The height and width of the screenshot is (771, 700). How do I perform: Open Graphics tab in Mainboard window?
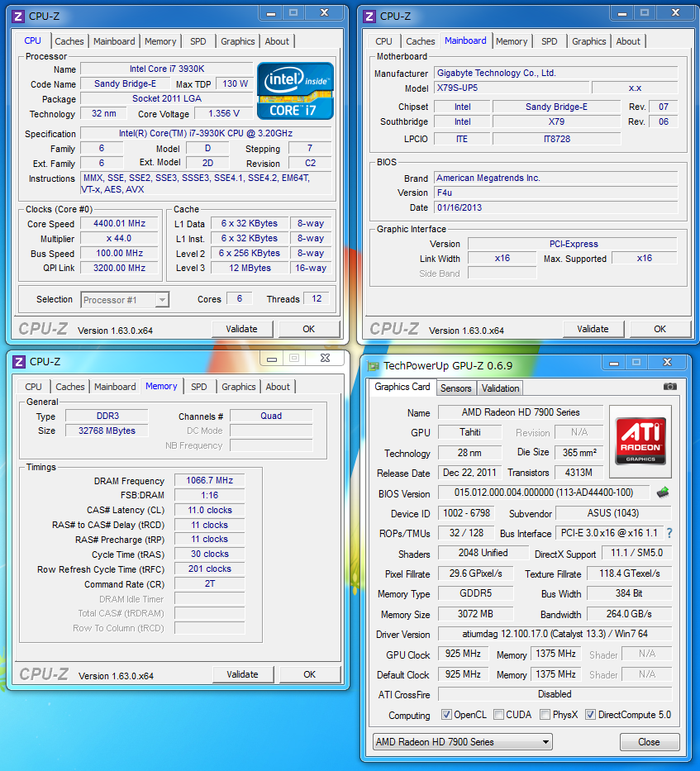pos(588,41)
